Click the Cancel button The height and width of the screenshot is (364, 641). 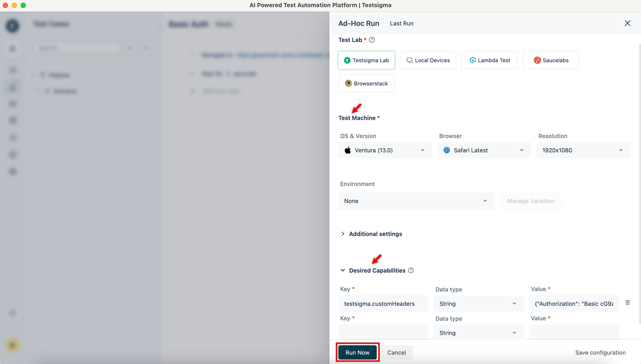click(396, 352)
